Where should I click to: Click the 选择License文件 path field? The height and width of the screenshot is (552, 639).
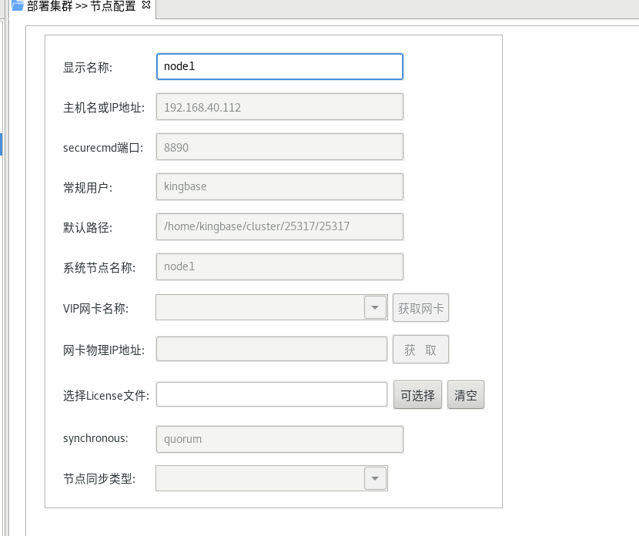click(271, 395)
